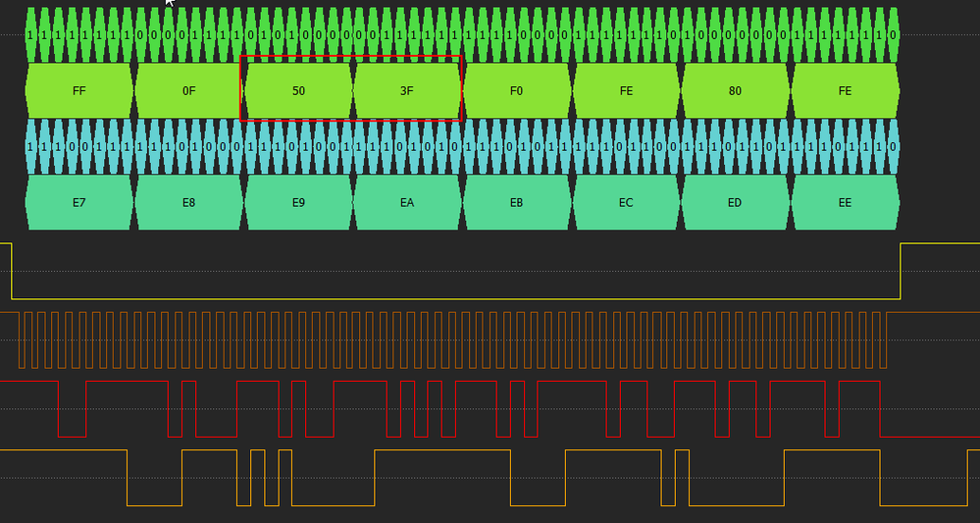980x523 pixels.
Task: Select the EC decoded byte block
Action: [x=626, y=202]
